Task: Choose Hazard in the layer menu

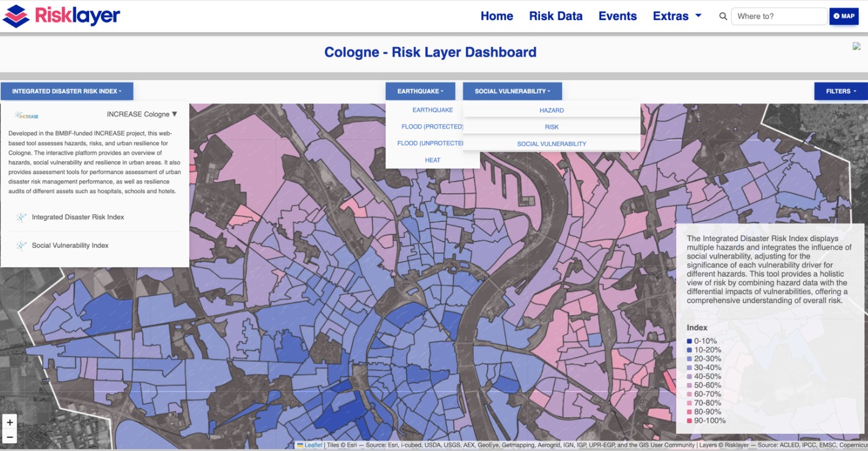Action: pos(552,110)
